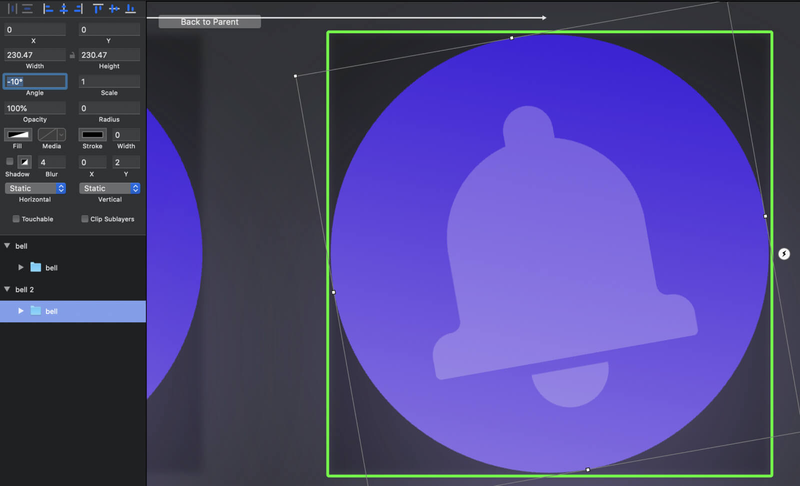Toggle the width-height aspect ratio lock

point(72,55)
